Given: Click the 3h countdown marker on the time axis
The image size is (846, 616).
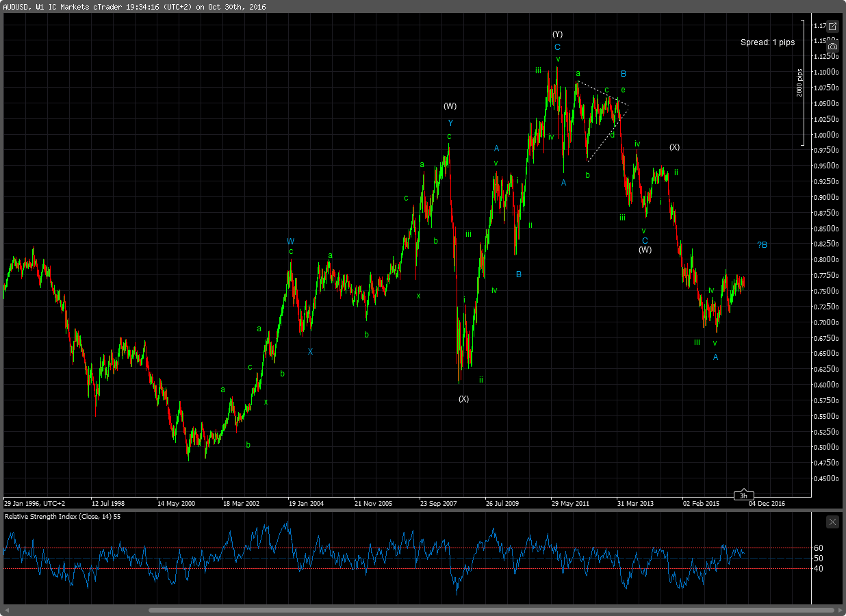Looking at the screenshot, I should [x=743, y=496].
